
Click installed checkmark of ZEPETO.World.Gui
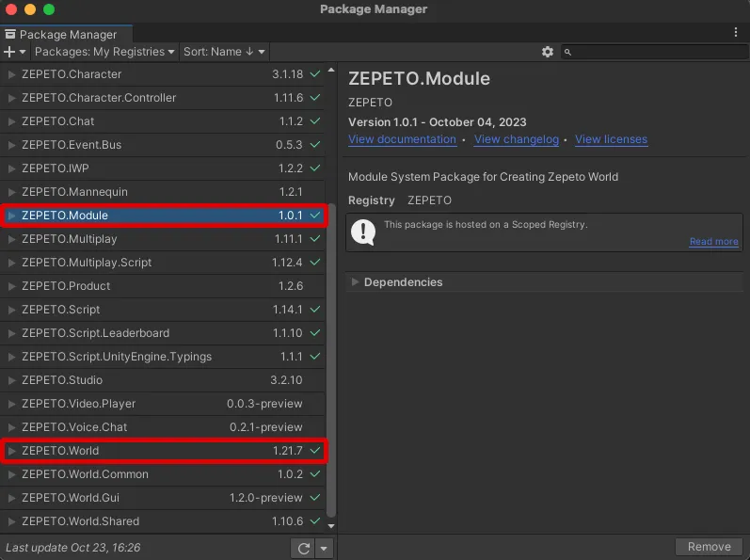pyautogui.click(x=314, y=498)
